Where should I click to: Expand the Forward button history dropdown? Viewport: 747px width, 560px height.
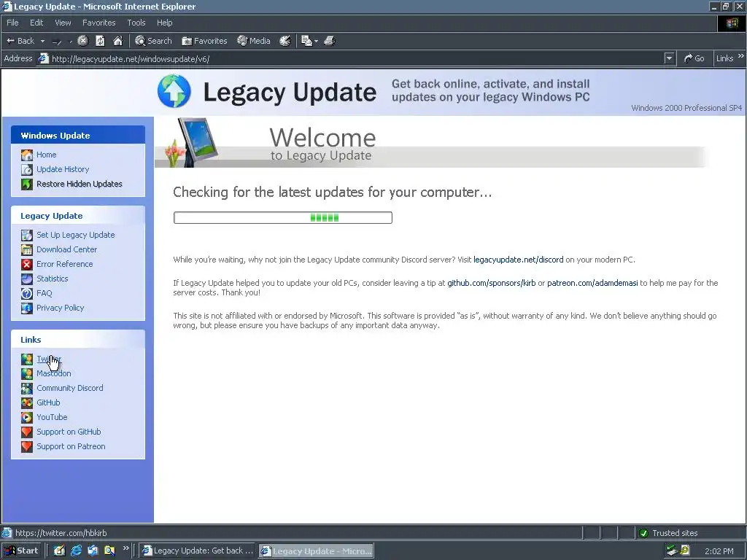click(x=71, y=42)
